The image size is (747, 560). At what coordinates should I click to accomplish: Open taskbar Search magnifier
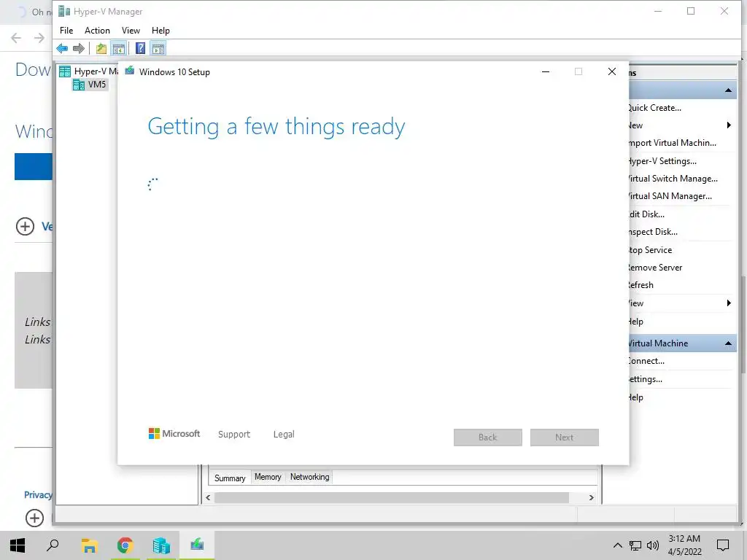[x=53, y=545]
